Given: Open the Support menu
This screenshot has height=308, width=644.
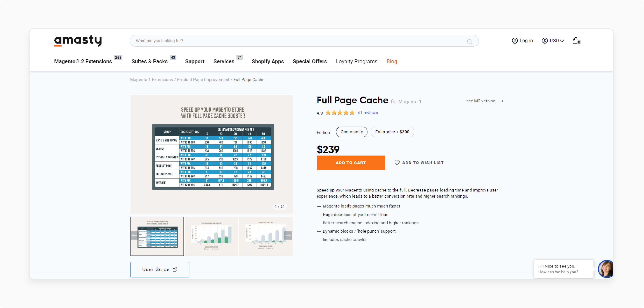Looking at the screenshot, I should pyautogui.click(x=195, y=61).
